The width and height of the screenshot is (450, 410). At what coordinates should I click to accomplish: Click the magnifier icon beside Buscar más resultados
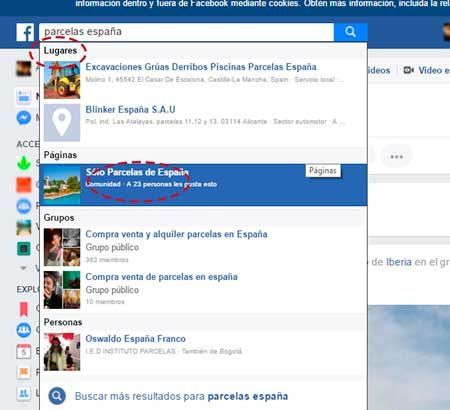click(57, 396)
